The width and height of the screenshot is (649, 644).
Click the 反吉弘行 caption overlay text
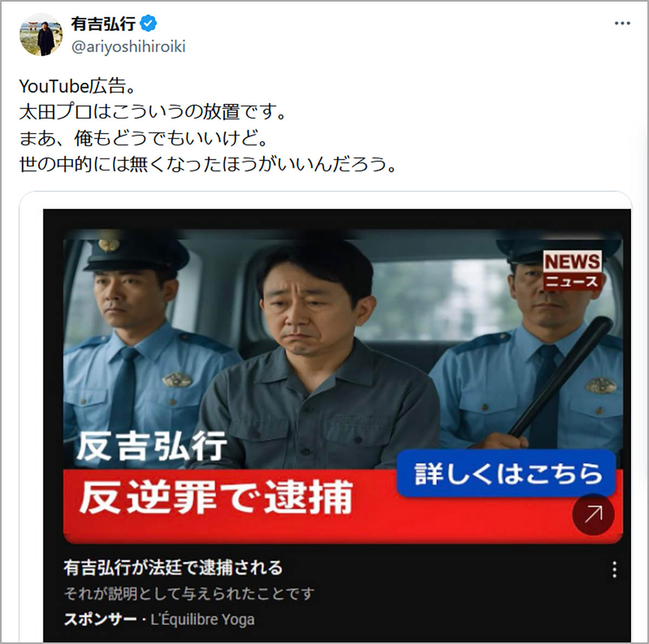152,447
